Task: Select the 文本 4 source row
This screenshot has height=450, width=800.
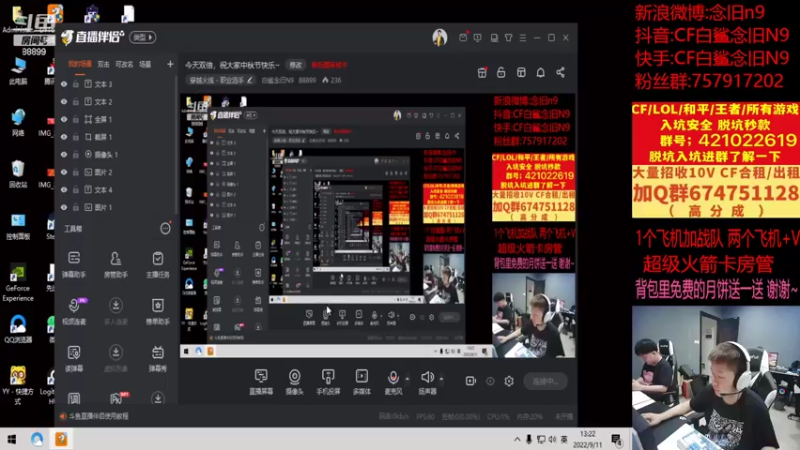Action: (x=115, y=190)
